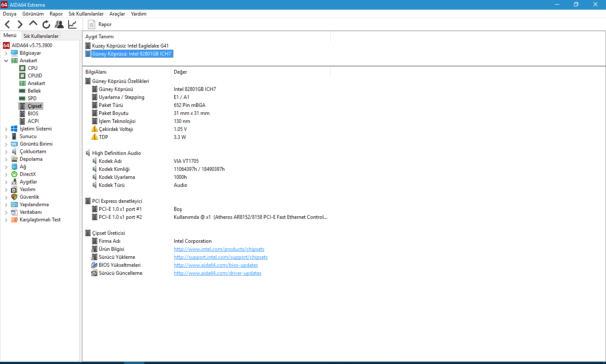Select the ACPI item in the tree
This screenshot has height=364, width=606.
33,121
